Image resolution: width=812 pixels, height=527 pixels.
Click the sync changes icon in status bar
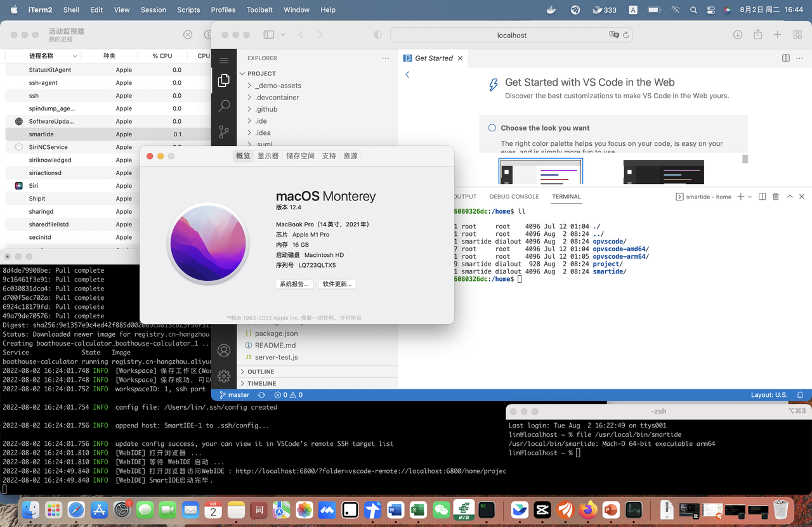click(261, 394)
